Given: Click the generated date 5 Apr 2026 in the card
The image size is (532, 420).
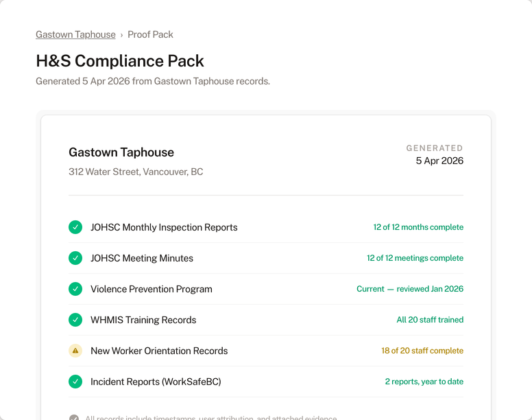Looking at the screenshot, I should (x=439, y=161).
